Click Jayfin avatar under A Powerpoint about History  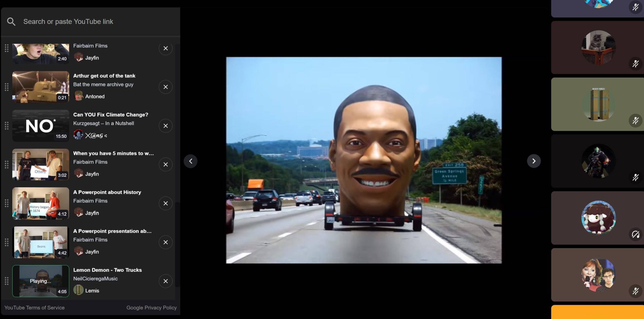click(x=78, y=213)
